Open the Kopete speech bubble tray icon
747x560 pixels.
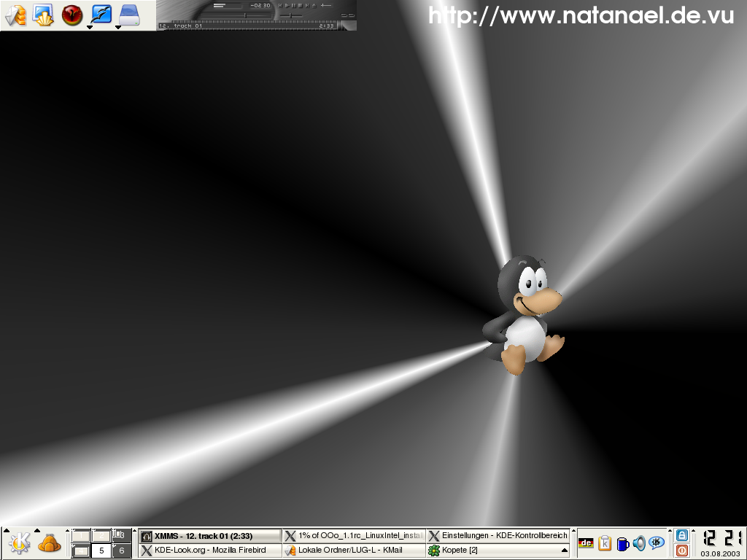coord(657,542)
